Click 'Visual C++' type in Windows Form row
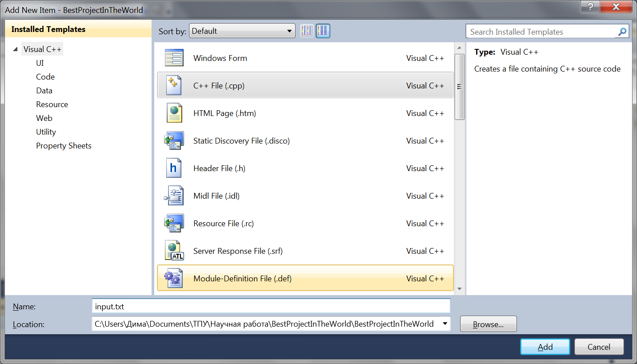 click(425, 58)
